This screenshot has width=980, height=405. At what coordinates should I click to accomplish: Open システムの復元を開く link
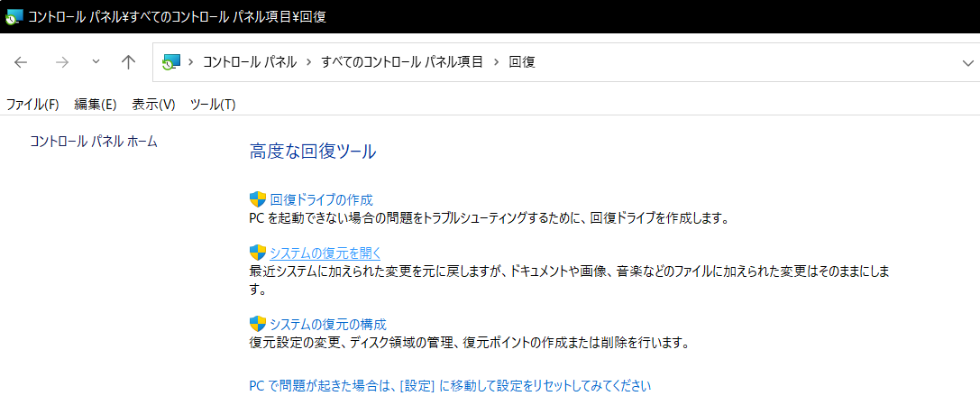coord(325,253)
